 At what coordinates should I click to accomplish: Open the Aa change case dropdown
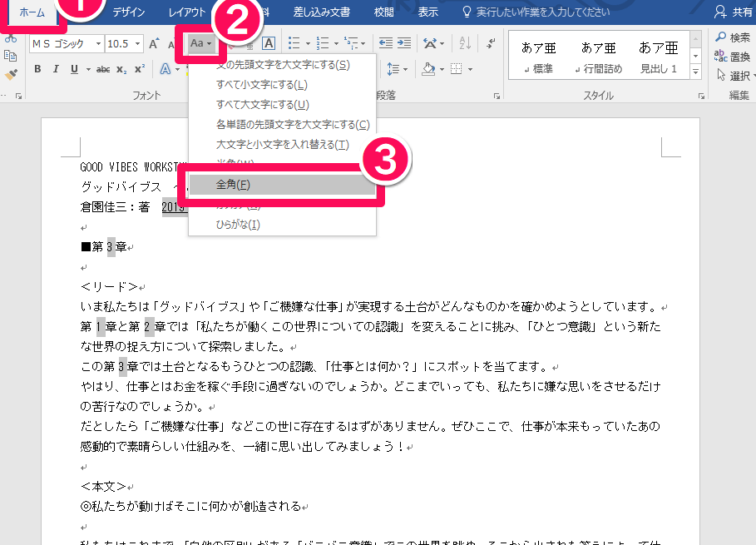tap(200, 44)
